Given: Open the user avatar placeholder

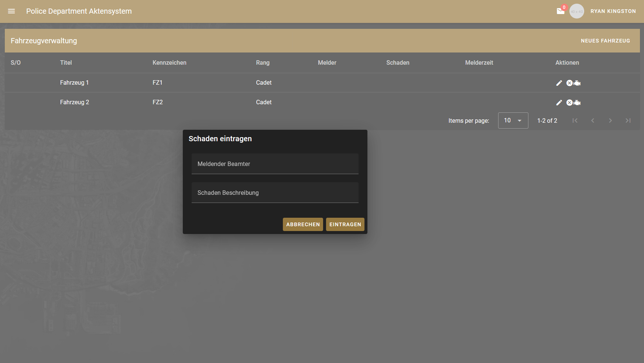Looking at the screenshot, I should (577, 11).
